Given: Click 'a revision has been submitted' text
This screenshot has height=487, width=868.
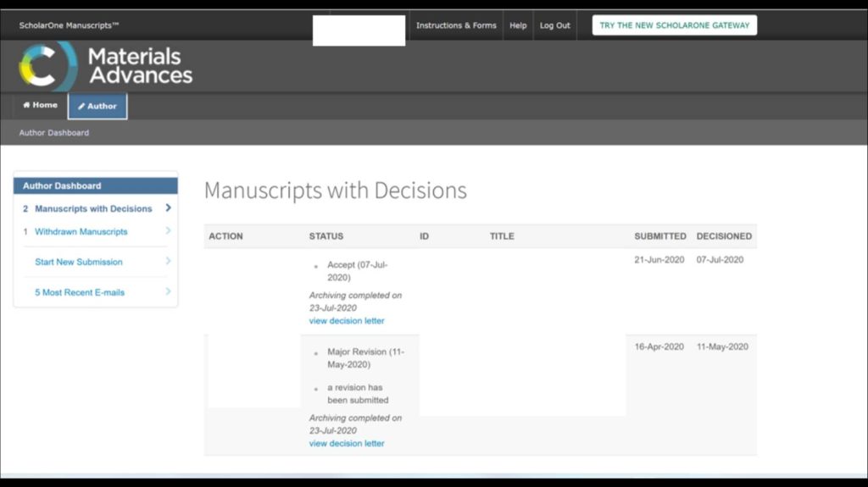Looking at the screenshot, I should (x=358, y=394).
